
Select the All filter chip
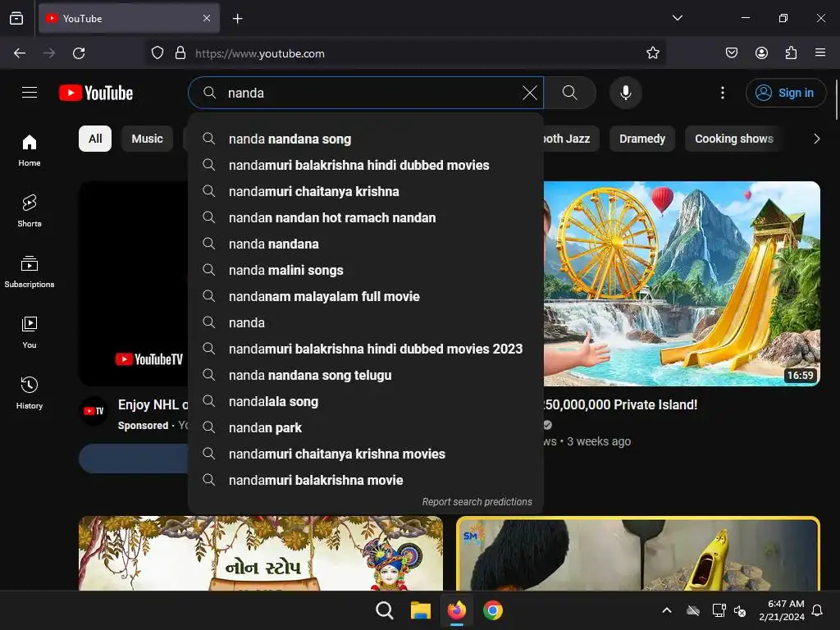click(x=95, y=139)
